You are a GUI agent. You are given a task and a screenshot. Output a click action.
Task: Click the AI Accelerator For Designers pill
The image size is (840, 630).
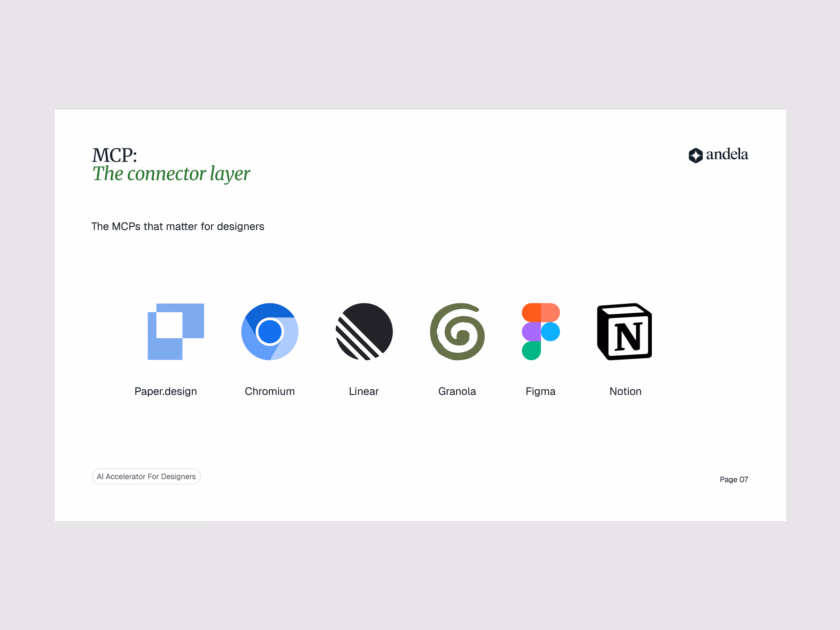pyautogui.click(x=146, y=476)
